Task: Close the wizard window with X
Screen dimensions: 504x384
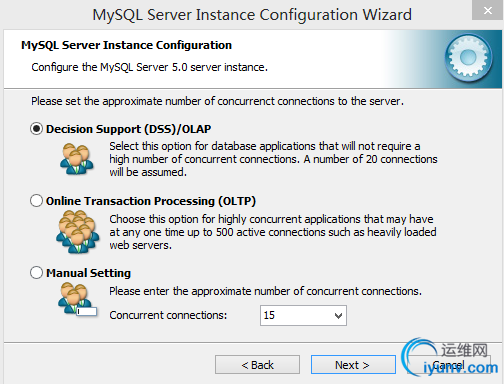Action: click(488, 10)
